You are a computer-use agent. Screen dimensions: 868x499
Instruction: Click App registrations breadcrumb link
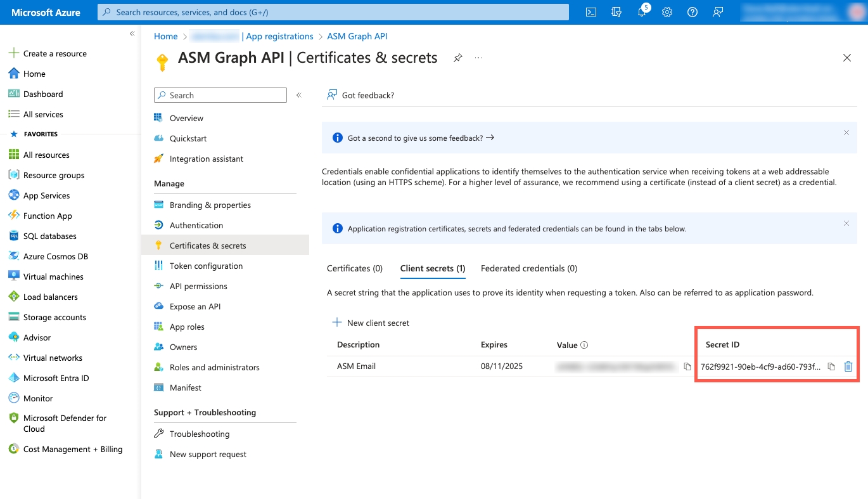coord(279,36)
